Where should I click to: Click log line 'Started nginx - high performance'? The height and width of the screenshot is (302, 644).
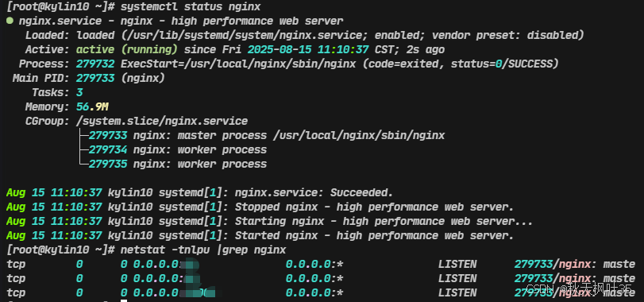click(x=260, y=235)
